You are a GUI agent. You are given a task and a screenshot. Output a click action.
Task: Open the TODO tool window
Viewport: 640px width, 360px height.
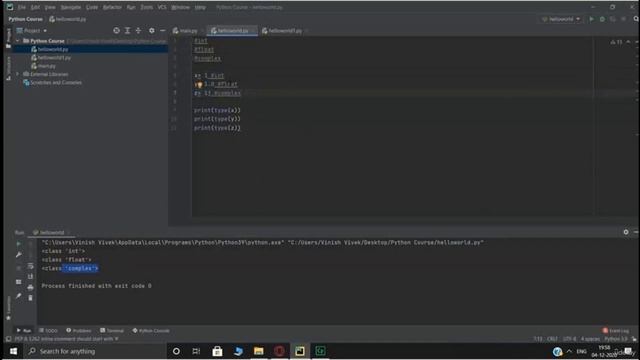tap(48, 331)
